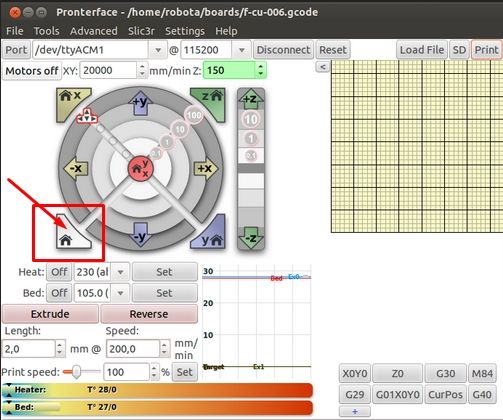This screenshot has width=503, height=420.
Task: Expand the Bed temperature dropdown
Action: 120,293
